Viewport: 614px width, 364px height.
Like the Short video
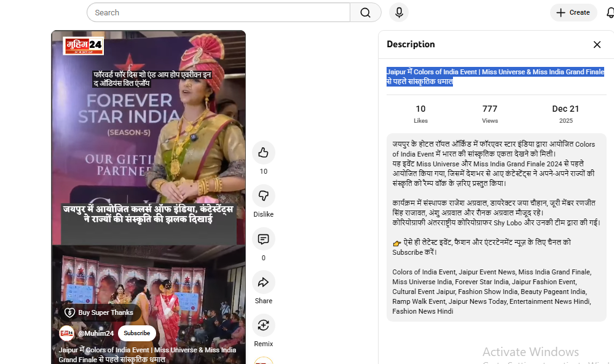tap(263, 153)
